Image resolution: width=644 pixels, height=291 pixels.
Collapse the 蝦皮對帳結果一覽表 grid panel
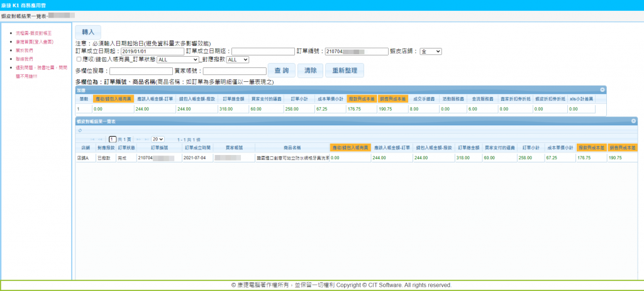tap(633, 120)
